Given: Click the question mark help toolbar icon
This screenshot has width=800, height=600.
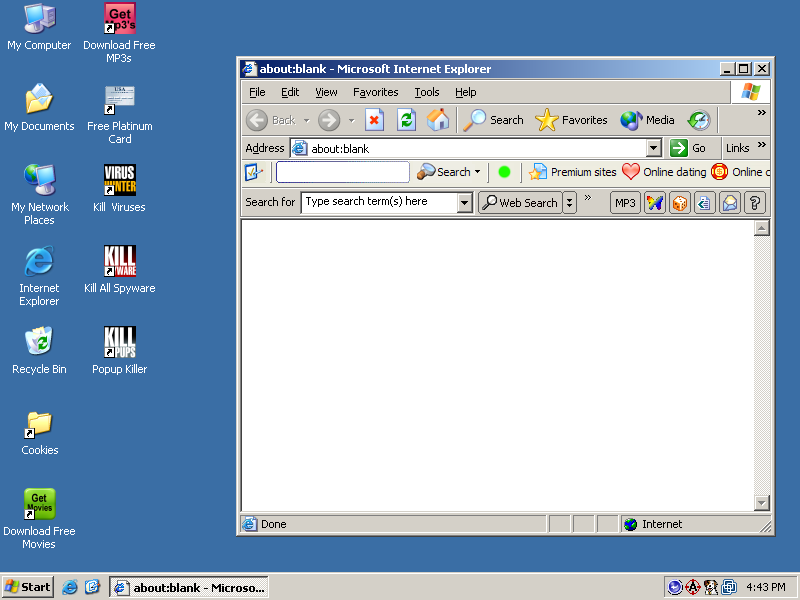Looking at the screenshot, I should tap(755, 203).
